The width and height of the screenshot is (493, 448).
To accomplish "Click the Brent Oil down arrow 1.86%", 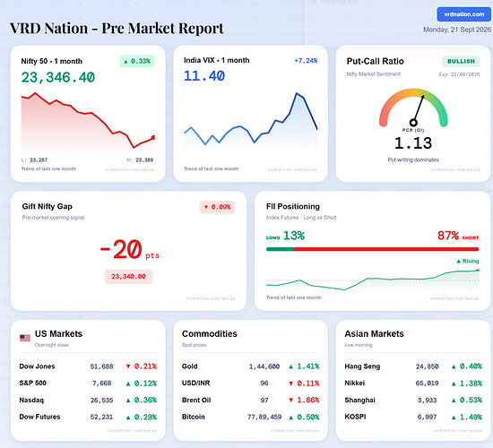I will (x=304, y=401).
